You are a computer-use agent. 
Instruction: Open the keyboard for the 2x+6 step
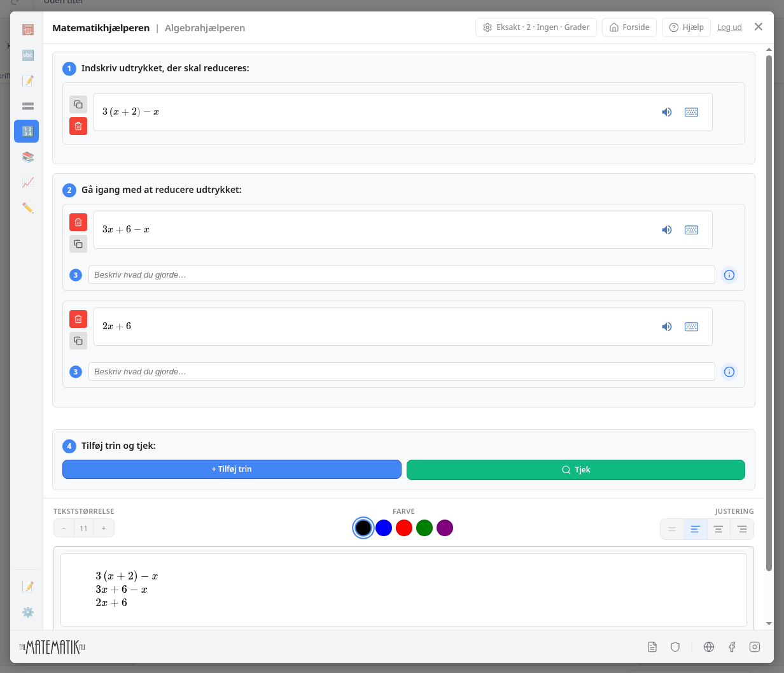click(x=691, y=327)
